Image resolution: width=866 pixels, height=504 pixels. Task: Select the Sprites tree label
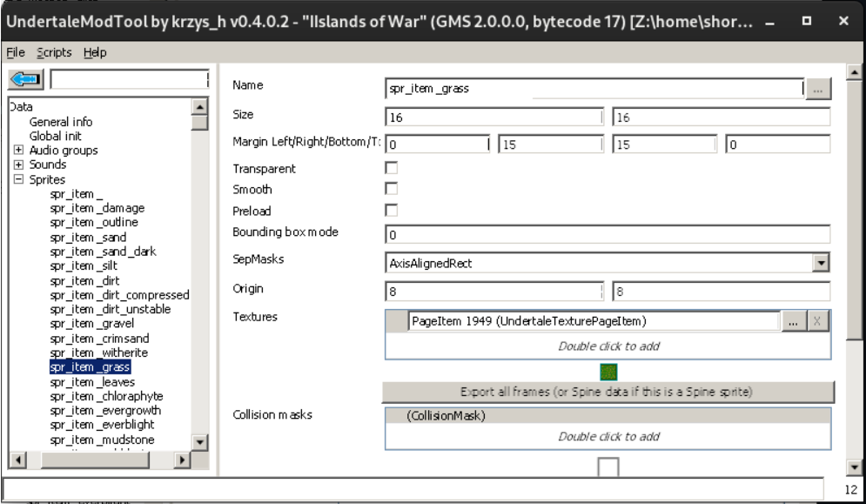pyautogui.click(x=47, y=179)
